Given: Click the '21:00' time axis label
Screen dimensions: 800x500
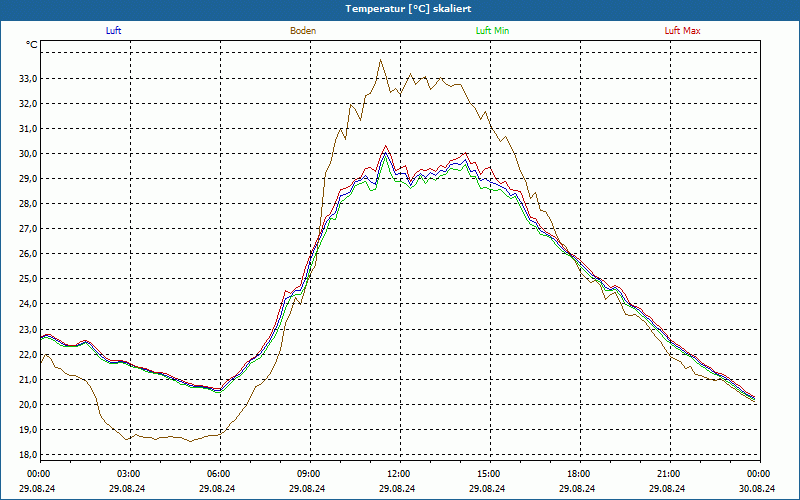Looking at the screenshot, I should click(x=670, y=474).
